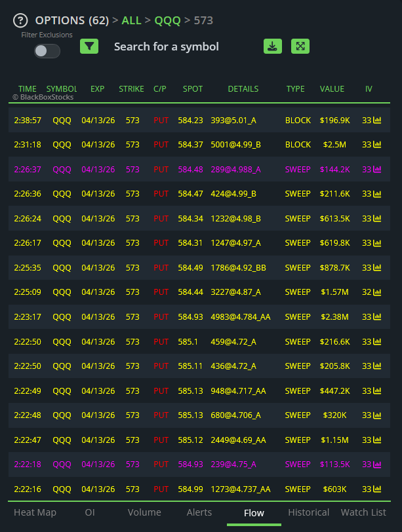Select the Flow tab
Viewport: 402px width, 532px height.
coord(254,513)
